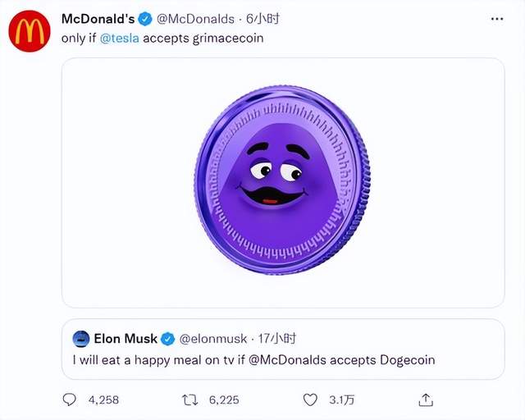This screenshot has height=420, width=525.
Task: Like the tweet with heart icon
Action: pyautogui.click(x=310, y=399)
